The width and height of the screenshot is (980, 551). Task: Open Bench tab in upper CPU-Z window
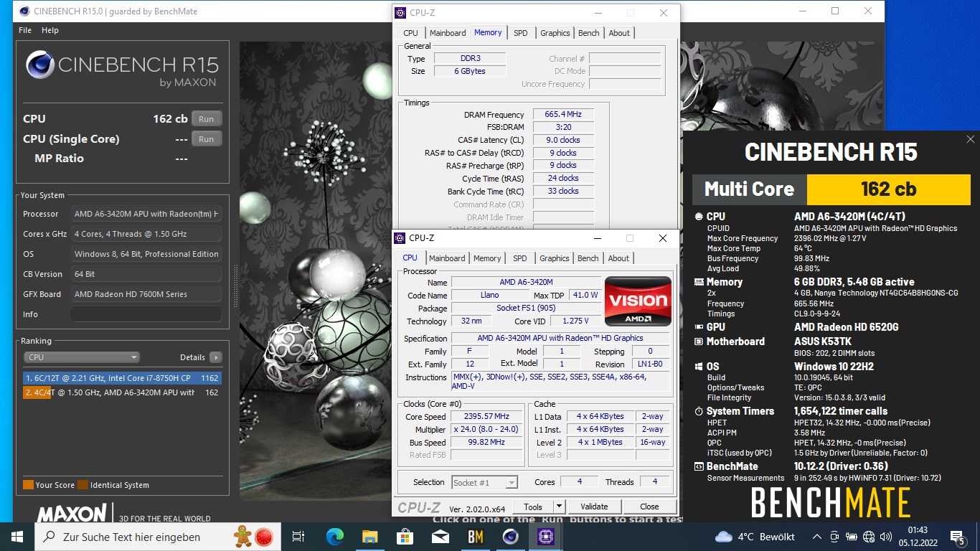click(x=588, y=33)
